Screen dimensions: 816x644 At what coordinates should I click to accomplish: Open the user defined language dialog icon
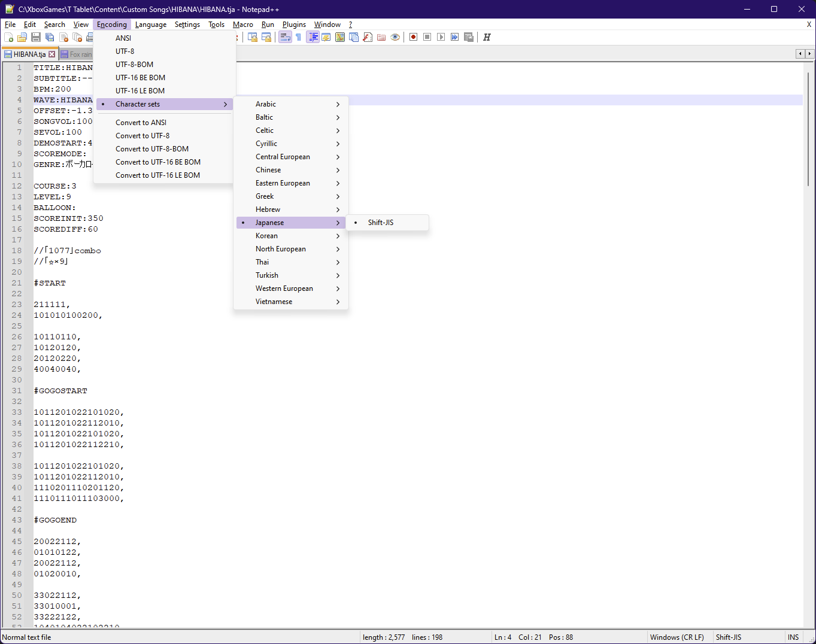click(x=326, y=37)
